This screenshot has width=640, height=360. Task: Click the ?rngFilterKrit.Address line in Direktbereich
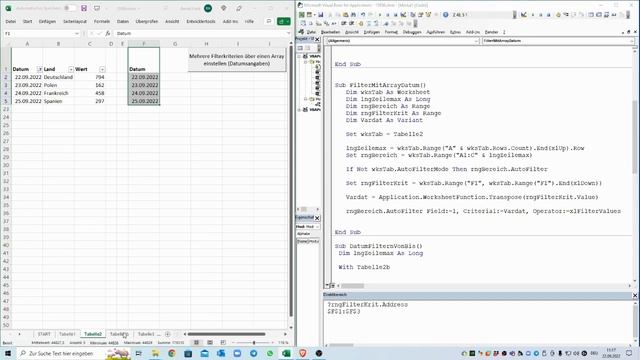(x=367, y=305)
